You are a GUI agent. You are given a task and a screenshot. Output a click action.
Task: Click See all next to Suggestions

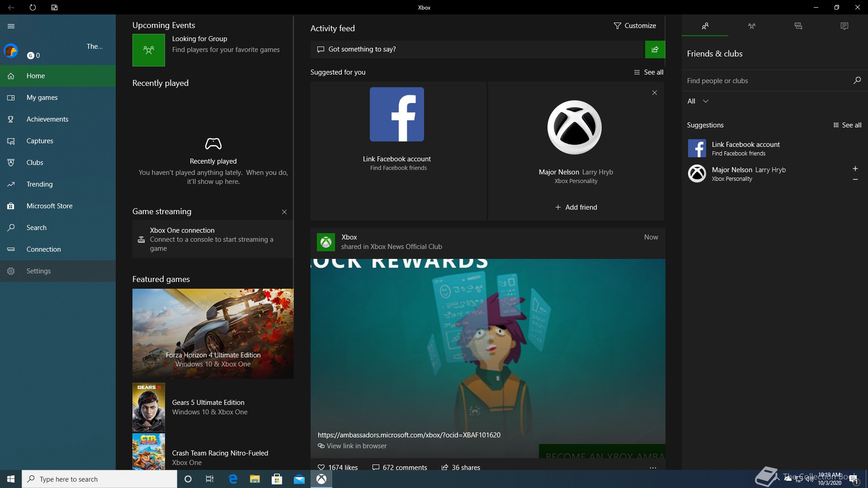(848, 125)
